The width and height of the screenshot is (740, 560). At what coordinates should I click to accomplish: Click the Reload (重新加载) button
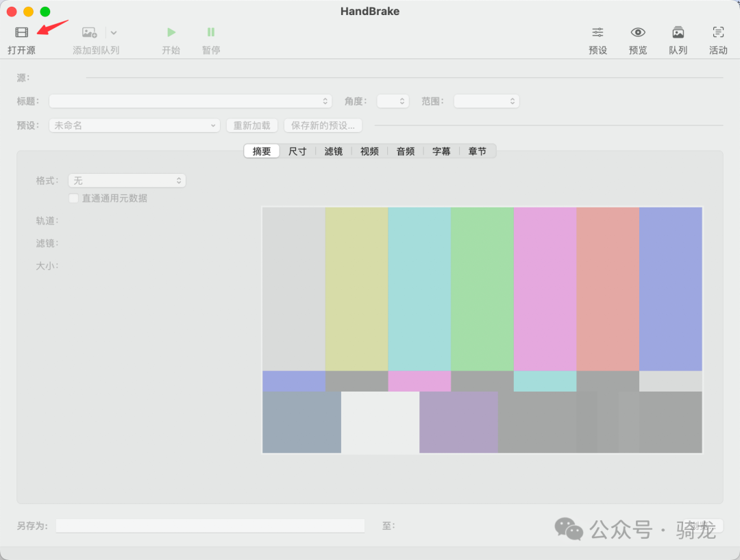252,125
